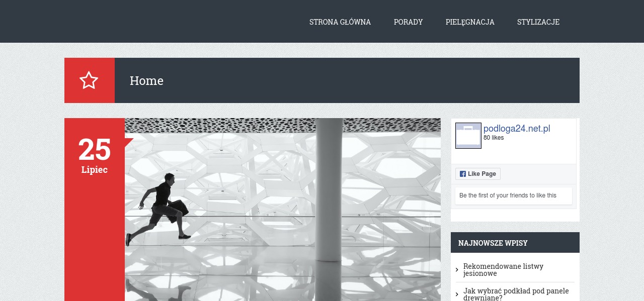Screen dimensions: 644x301
Task: Open the podloga24.net.pl Facebook link
Action: pyautogui.click(x=517, y=129)
